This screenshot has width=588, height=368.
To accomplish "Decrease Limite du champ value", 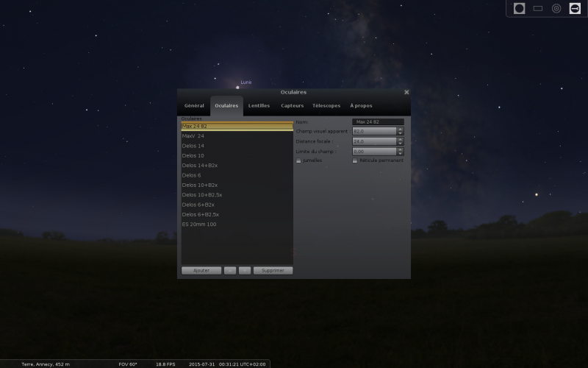I will pos(400,153).
